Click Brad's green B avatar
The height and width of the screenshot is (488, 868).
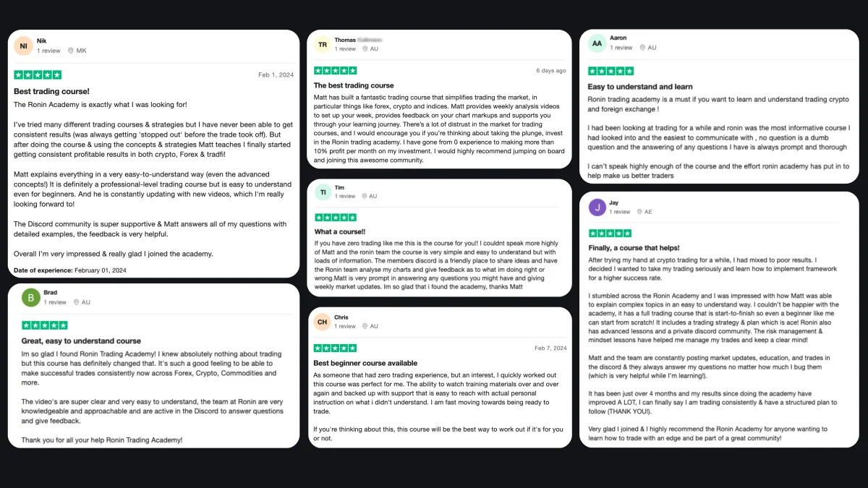coord(31,297)
